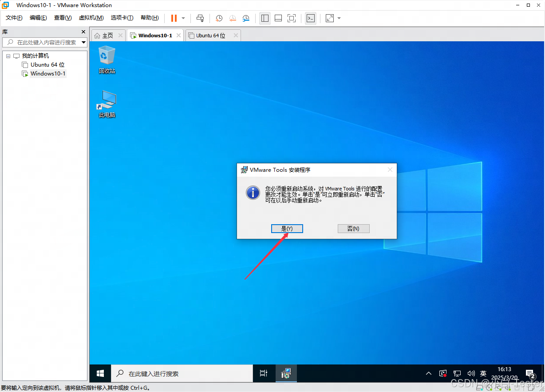Open the library search filter dropdown arrow
545x392 pixels.
84,42
